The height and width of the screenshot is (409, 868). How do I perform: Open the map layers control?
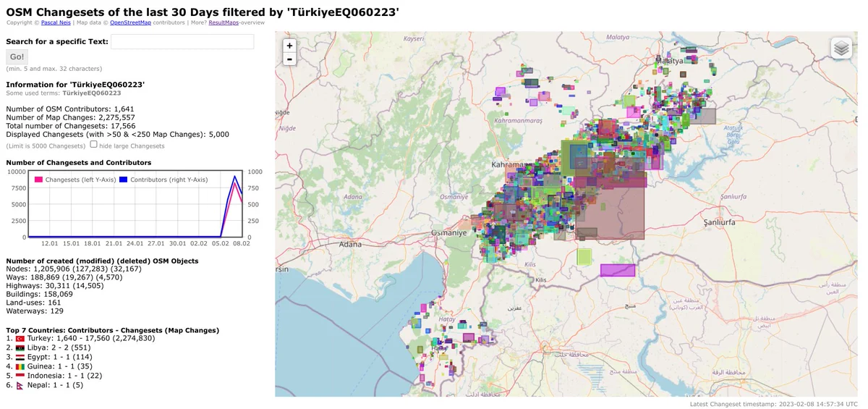click(841, 49)
